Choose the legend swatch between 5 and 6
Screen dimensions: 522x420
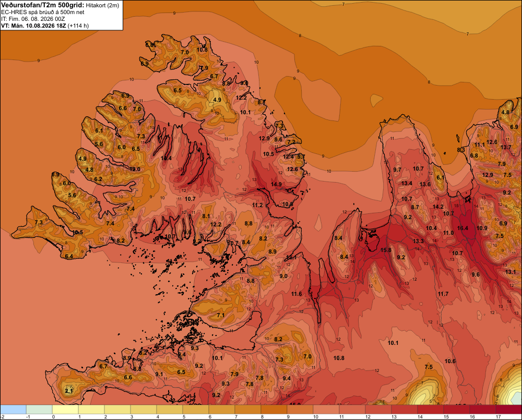click(196, 410)
